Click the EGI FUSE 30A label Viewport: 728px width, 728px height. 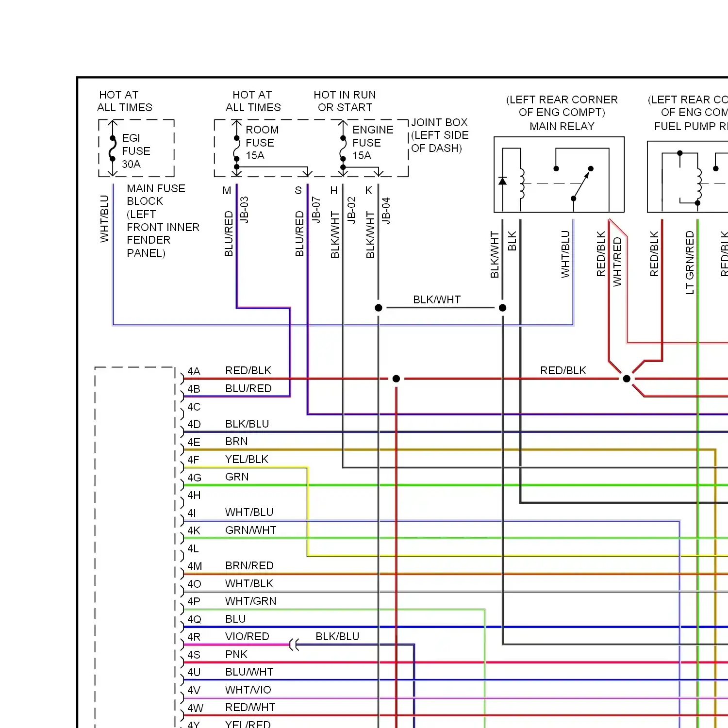(x=136, y=151)
